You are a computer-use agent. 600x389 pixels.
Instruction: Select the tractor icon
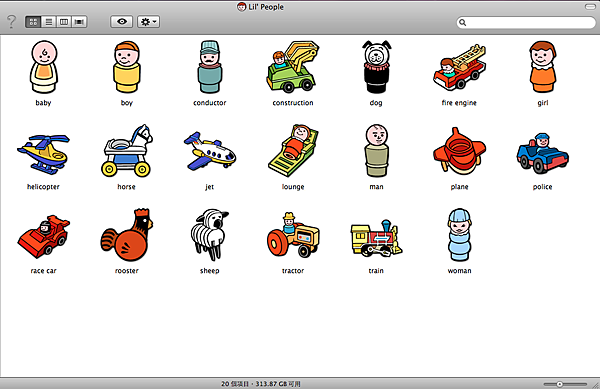click(x=293, y=236)
